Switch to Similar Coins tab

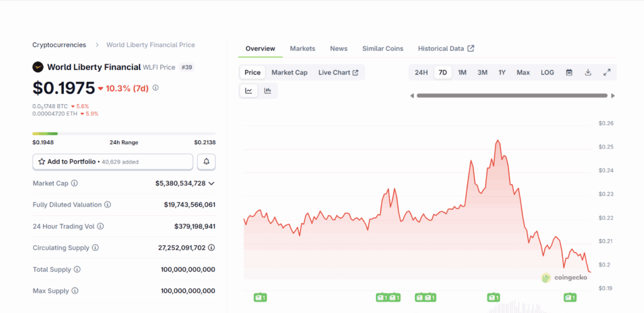pos(382,48)
